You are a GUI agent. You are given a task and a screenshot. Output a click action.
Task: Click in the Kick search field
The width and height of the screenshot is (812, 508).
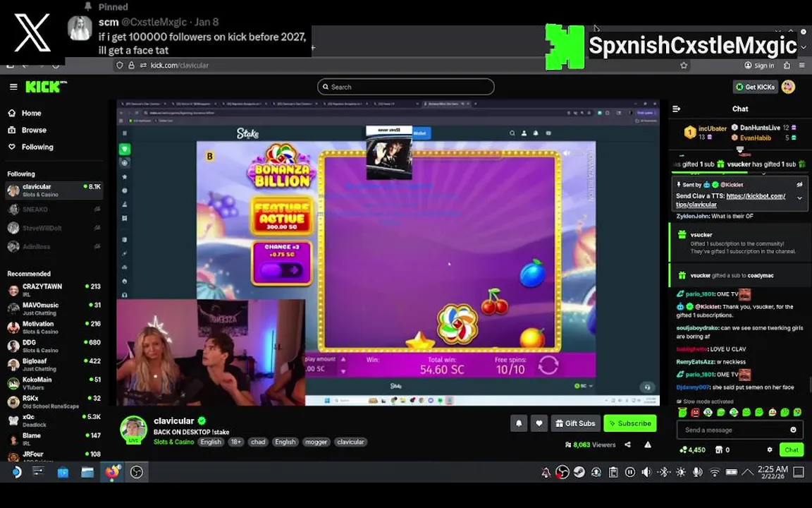coord(405,87)
